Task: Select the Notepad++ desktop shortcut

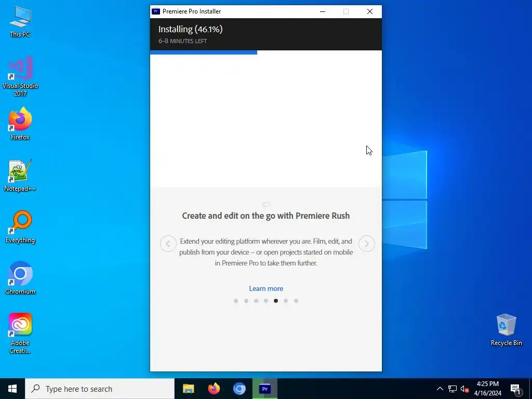Action: [20, 176]
